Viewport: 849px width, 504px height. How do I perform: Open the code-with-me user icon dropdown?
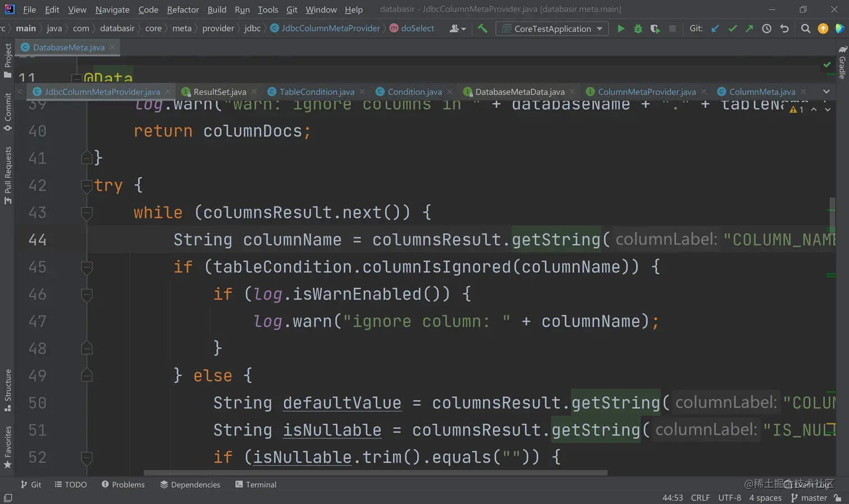tap(458, 29)
